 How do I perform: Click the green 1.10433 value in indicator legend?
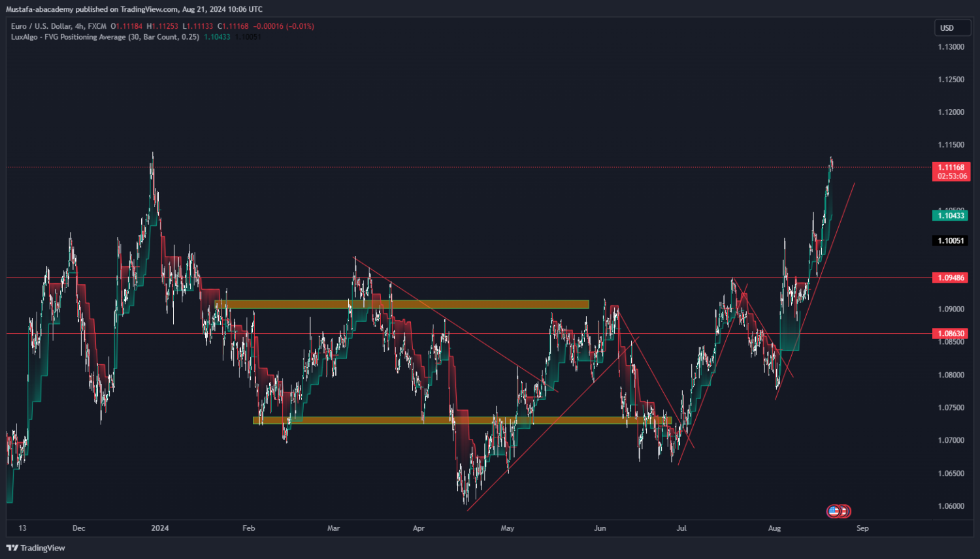[x=217, y=37]
